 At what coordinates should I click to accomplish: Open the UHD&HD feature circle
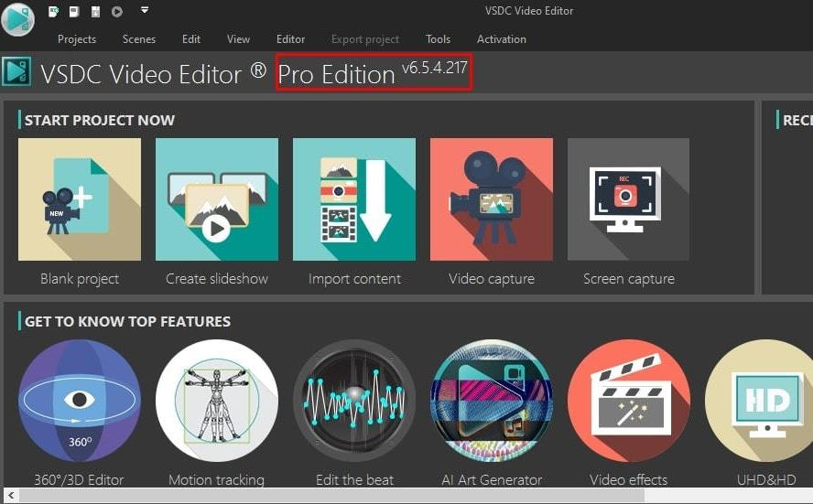761,401
